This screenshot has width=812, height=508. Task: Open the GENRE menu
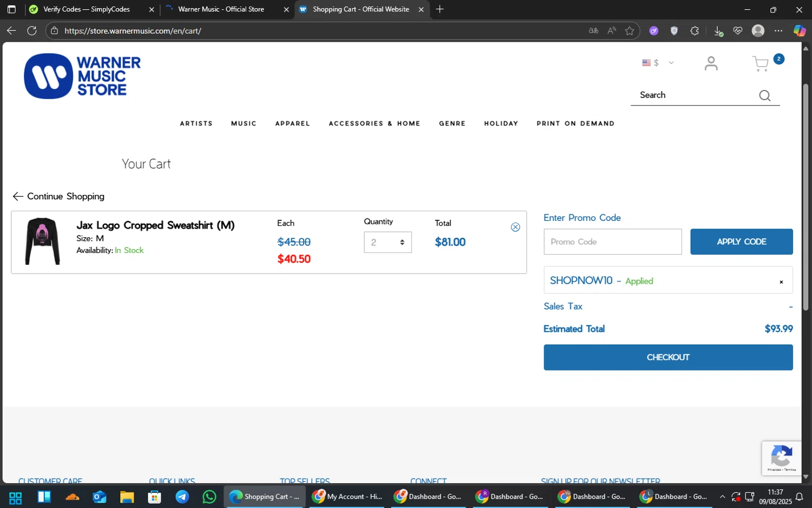pos(452,123)
